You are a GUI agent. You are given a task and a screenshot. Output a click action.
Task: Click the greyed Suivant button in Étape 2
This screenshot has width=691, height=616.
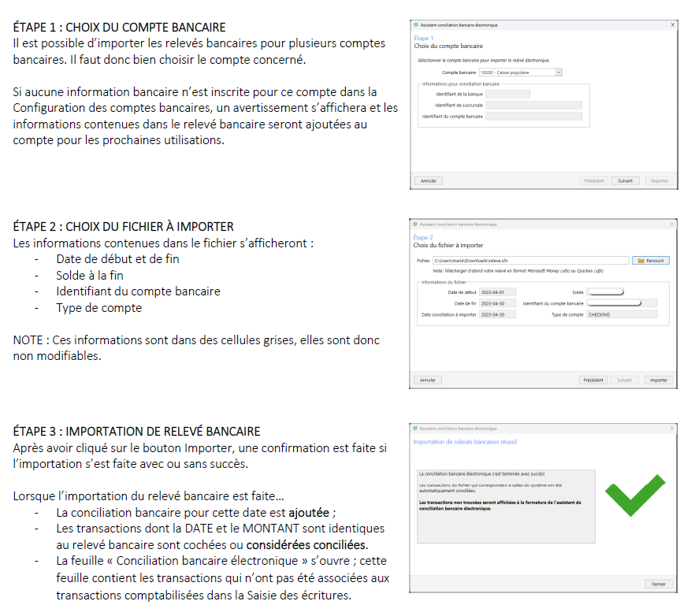click(x=624, y=380)
